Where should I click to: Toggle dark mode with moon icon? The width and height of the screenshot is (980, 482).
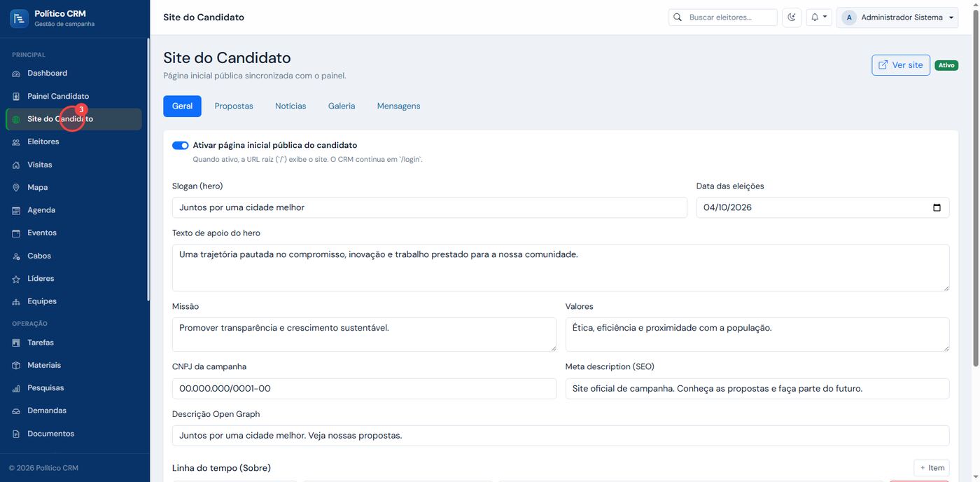[792, 17]
